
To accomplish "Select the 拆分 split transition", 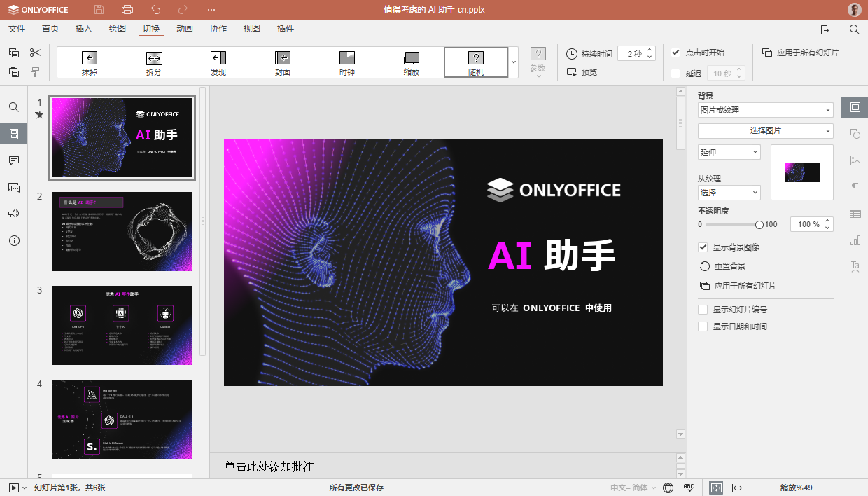I will (154, 62).
